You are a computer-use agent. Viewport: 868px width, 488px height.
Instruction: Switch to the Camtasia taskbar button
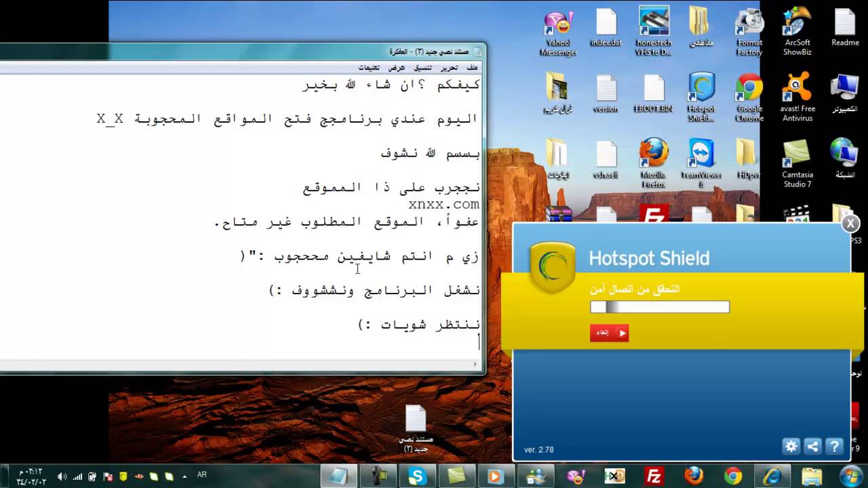(x=456, y=476)
